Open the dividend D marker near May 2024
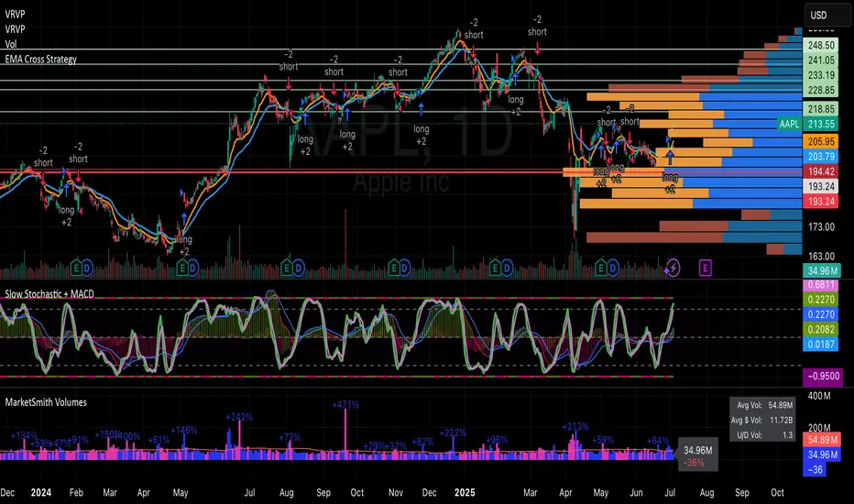The height and width of the screenshot is (504, 854). [x=193, y=268]
